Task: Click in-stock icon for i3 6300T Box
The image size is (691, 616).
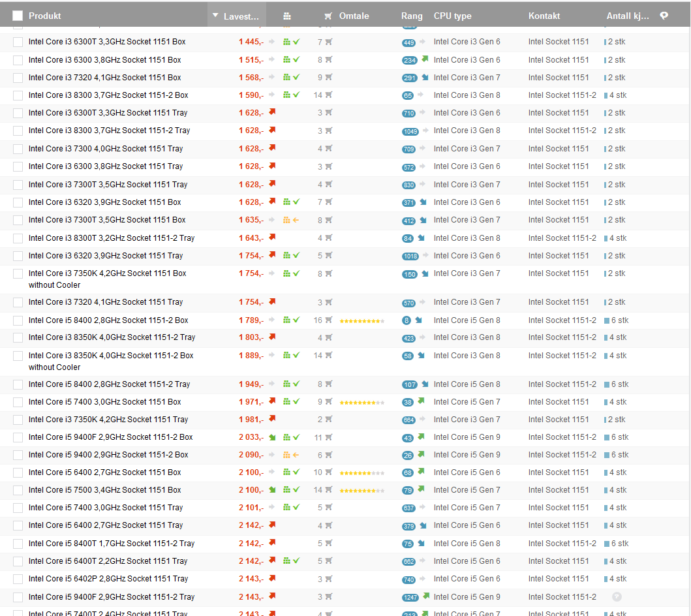Action: pyautogui.click(x=291, y=42)
